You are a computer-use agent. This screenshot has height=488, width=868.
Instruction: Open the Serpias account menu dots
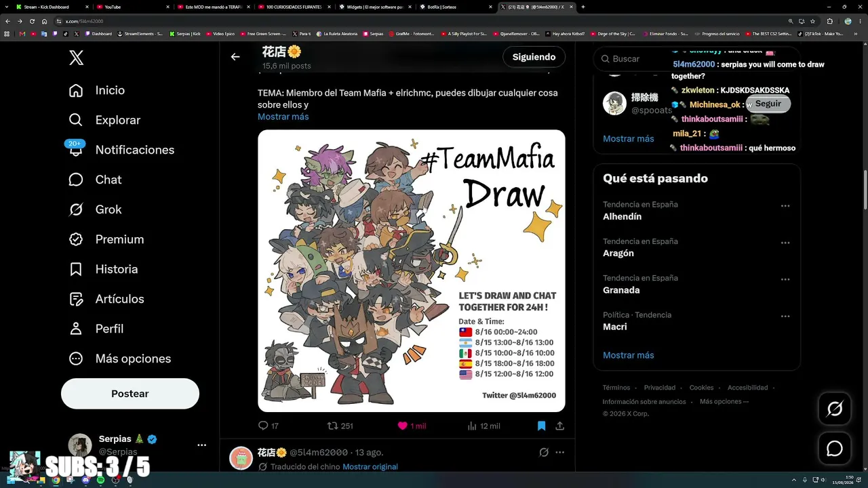click(201, 445)
